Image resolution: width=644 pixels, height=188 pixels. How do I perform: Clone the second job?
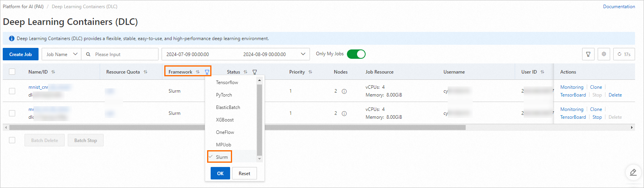click(x=596, y=109)
